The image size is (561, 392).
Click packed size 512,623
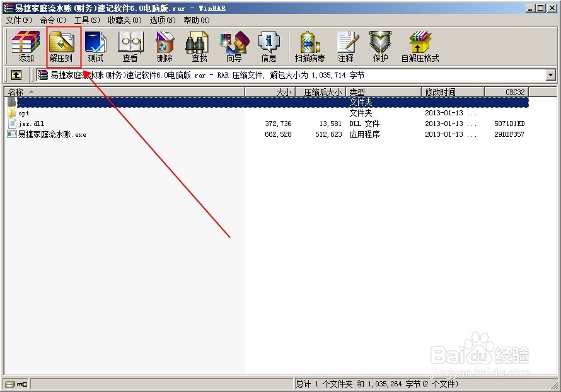click(x=328, y=134)
